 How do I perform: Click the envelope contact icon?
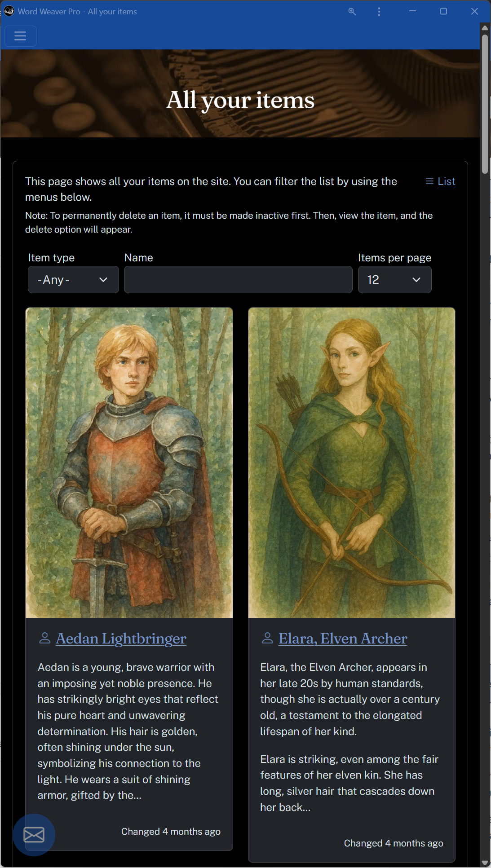point(34,835)
